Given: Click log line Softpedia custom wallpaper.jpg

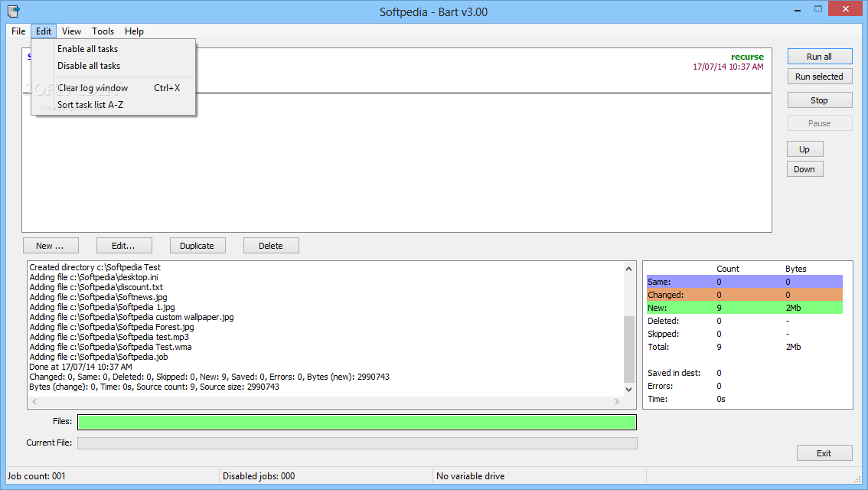Looking at the screenshot, I should point(131,317).
